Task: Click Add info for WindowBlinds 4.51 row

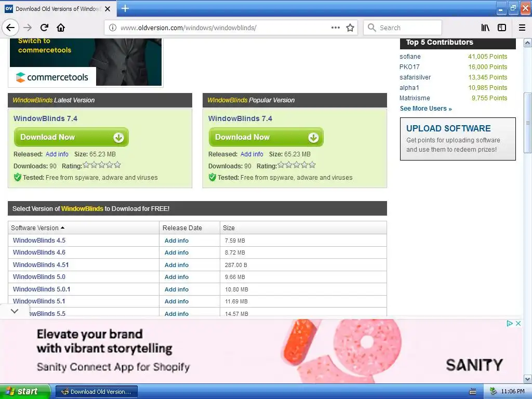Action: (177, 265)
